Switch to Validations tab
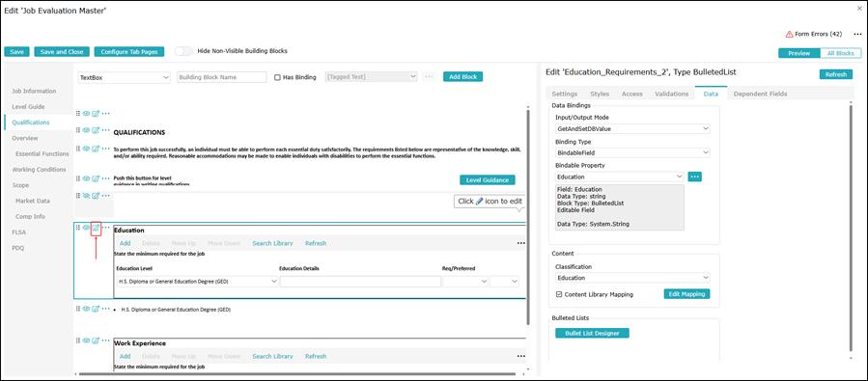868x381 pixels. 671,94
